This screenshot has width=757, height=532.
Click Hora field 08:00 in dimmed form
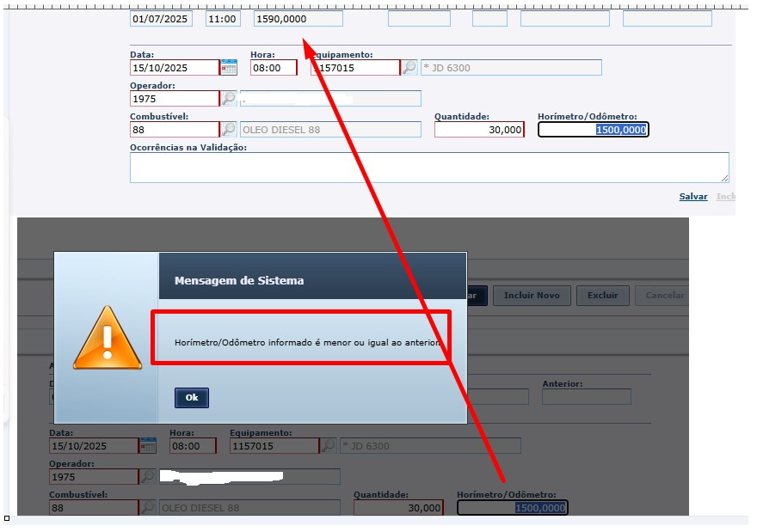click(x=193, y=446)
